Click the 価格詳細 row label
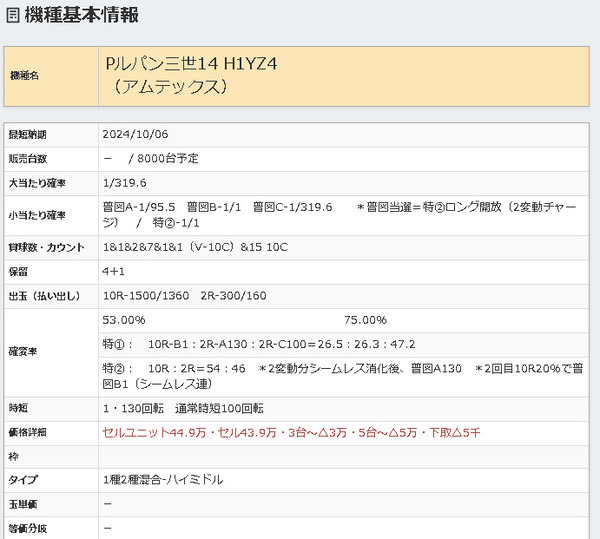Image resolution: width=600 pixels, height=539 pixels. pyautogui.click(x=28, y=433)
